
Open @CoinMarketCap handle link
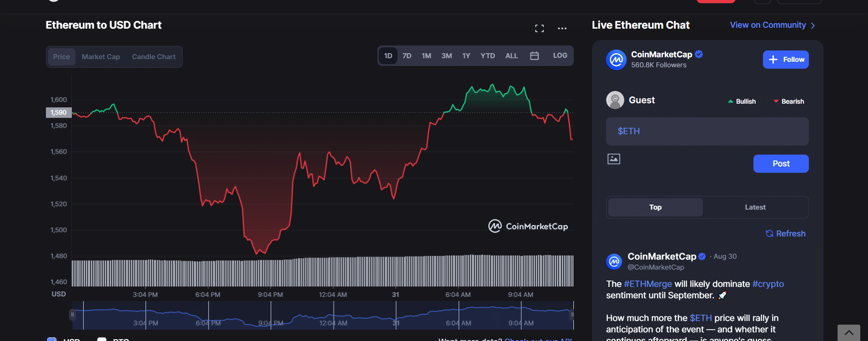click(x=656, y=267)
